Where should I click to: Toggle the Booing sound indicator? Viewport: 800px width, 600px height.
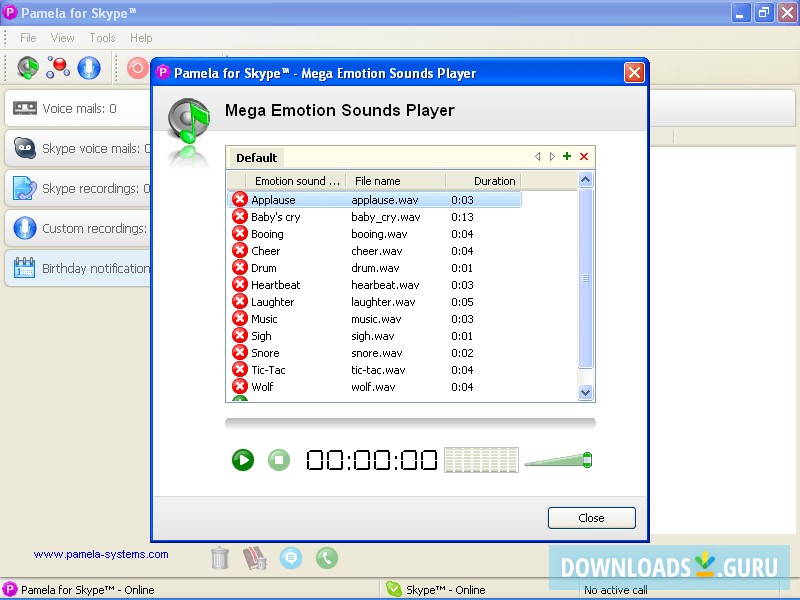point(240,233)
